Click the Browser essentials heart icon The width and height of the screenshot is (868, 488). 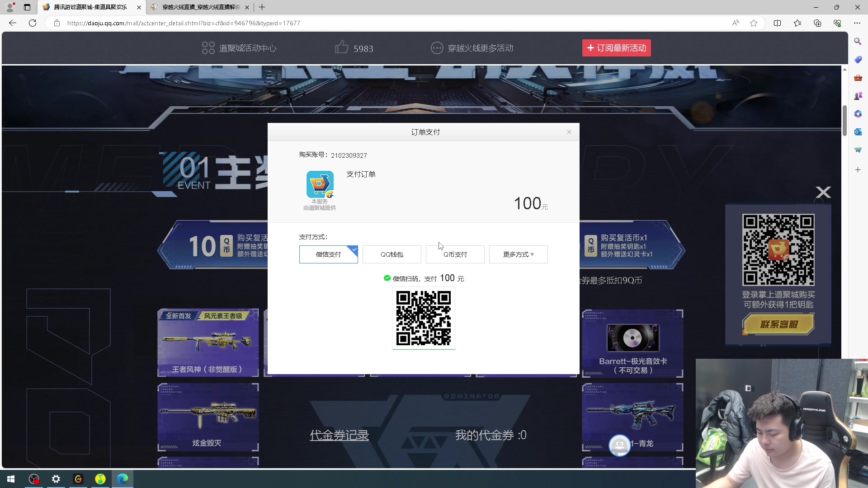[838, 23]
